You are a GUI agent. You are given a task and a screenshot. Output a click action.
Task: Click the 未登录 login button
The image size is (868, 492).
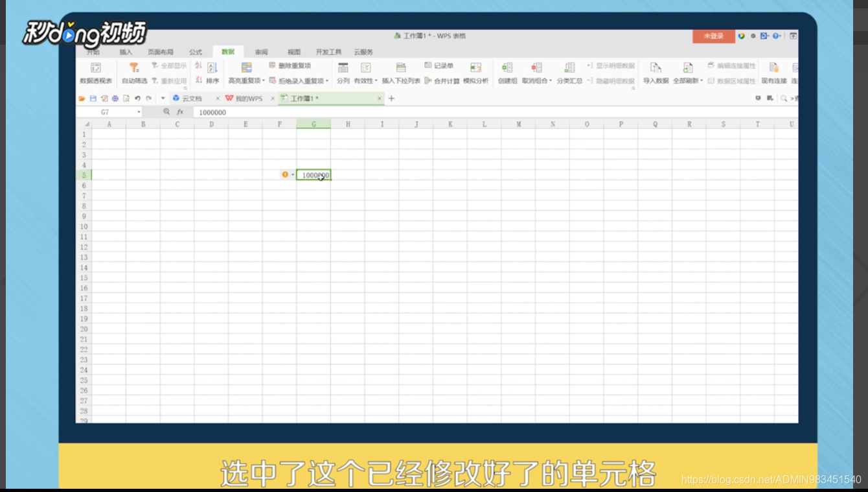[x=713, y=36]
